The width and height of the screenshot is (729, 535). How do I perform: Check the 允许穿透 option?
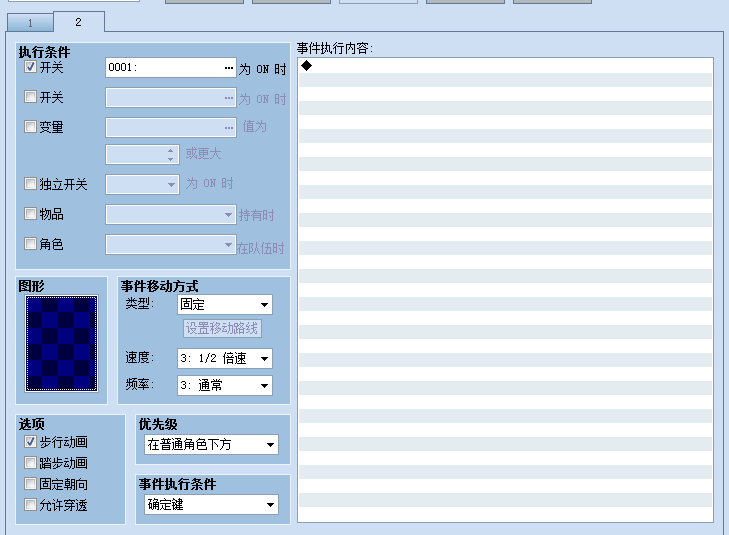tap(30, 505)
